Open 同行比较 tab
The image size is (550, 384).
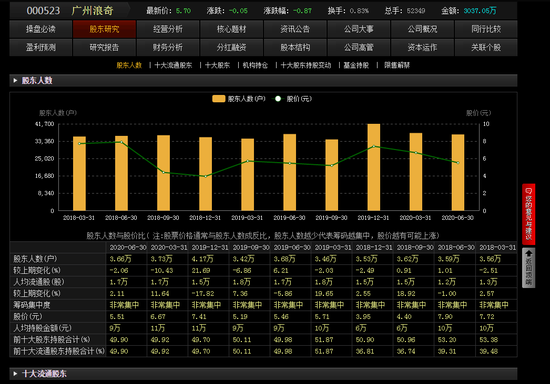tap(486, 29)
